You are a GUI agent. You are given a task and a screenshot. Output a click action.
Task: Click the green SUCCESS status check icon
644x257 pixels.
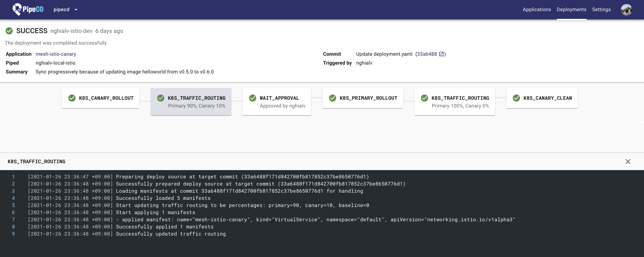pyautogui.click(x=9, y=31)
